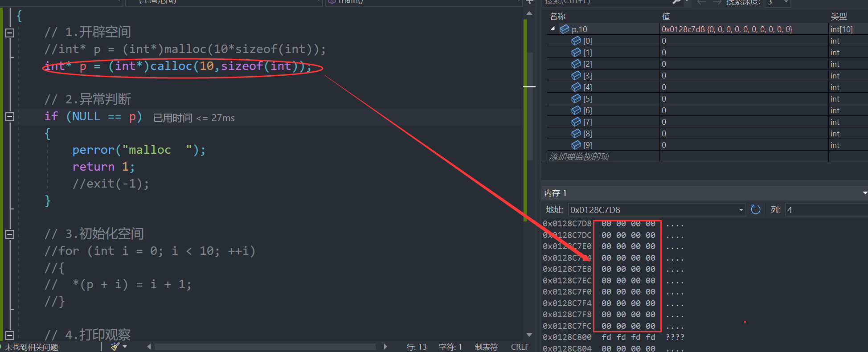This screenshot has width=868, height=352.
Task: Click the 类型 column header
Action: [x=839, y=16]
